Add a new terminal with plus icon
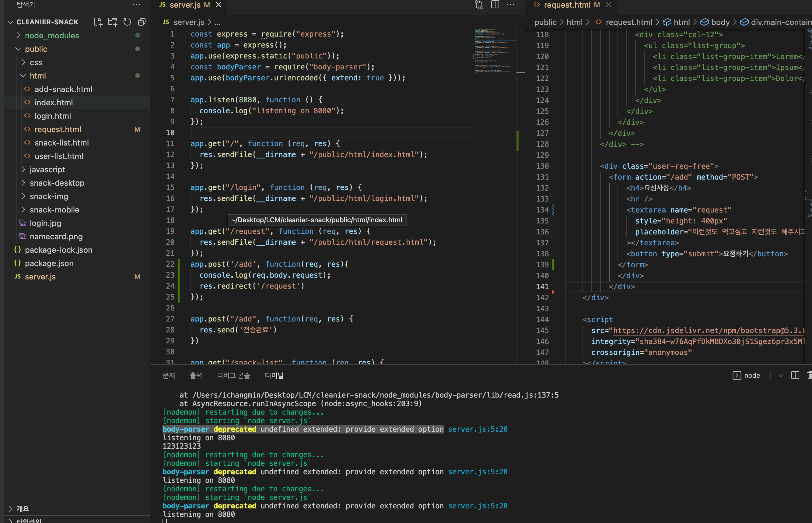This screenshot has height=523, width=812. (771, 375)
